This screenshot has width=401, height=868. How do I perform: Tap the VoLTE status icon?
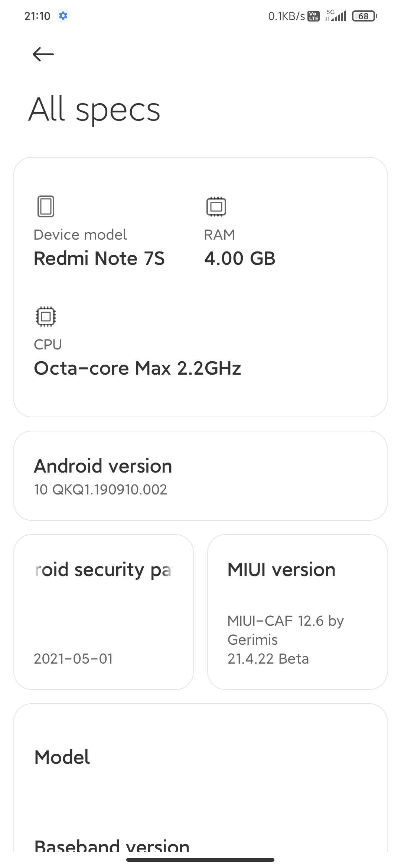click(314, 16)
